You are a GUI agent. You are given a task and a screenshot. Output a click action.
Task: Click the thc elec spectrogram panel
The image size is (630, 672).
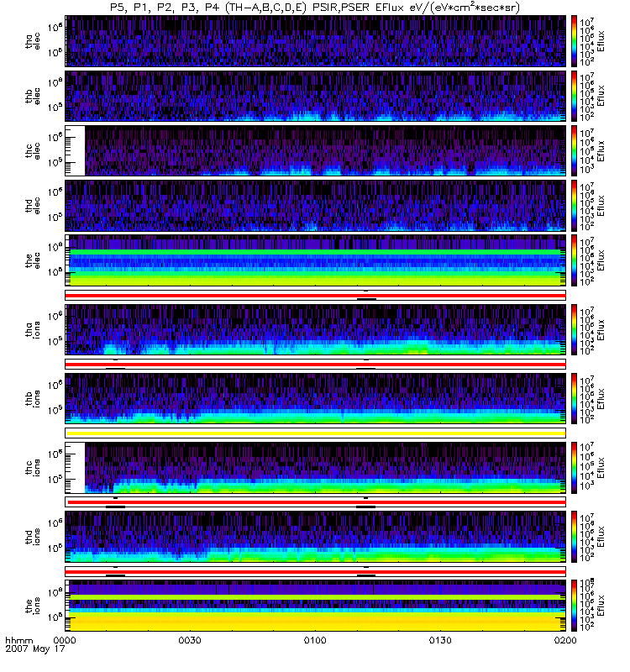tap(324, 150)
